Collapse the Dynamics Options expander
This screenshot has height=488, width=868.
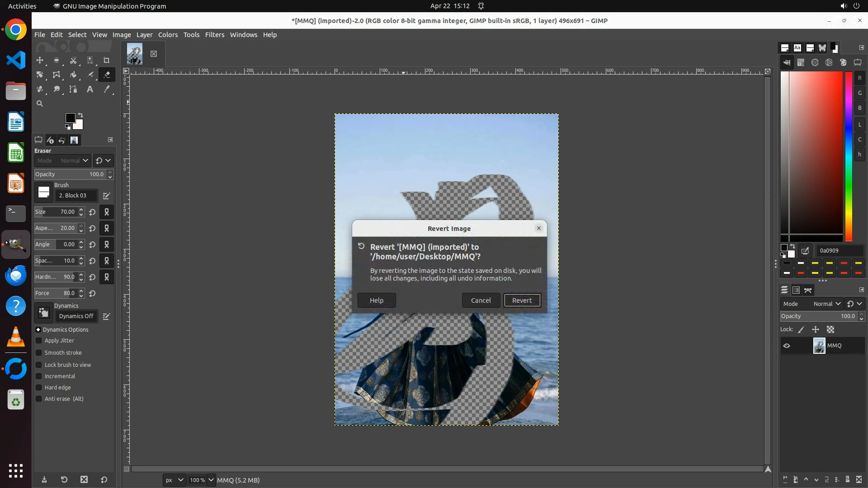click(x=38, y=330)
